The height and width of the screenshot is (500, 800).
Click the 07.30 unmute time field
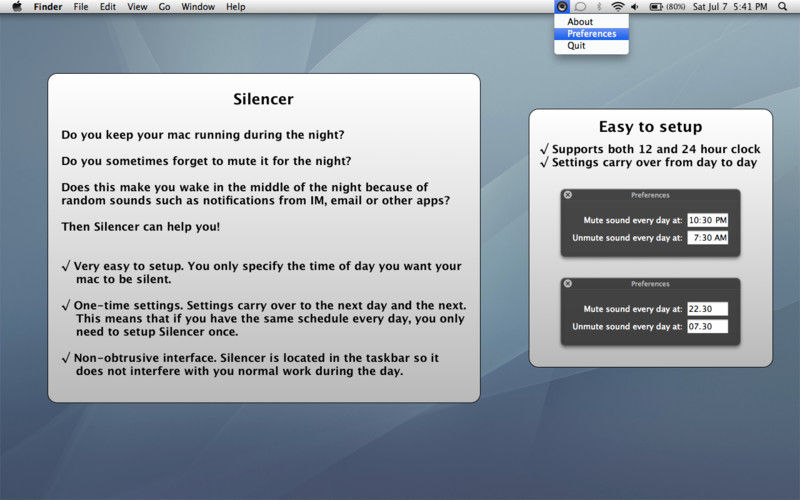pos(708,327)
